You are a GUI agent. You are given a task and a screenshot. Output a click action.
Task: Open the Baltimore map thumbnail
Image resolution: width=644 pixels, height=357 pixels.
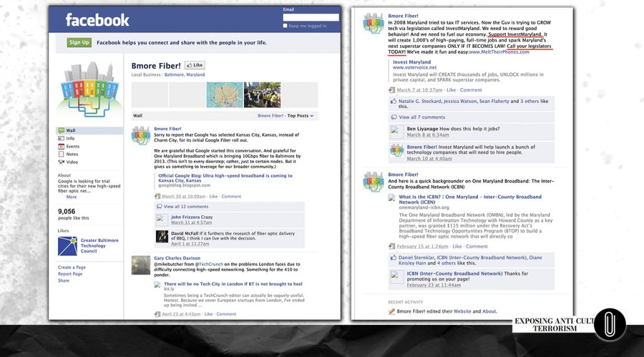tap(225, 95)
